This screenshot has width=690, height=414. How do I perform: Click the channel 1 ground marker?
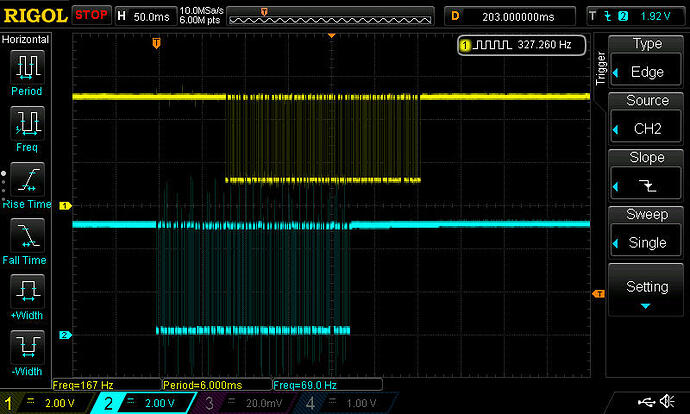pos(65,205)
